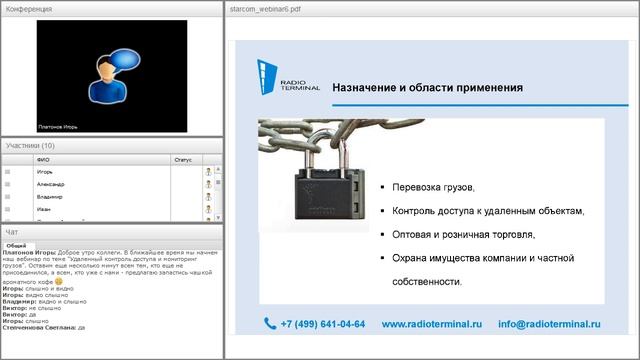Click the participants list scrollbar thumb
This screenshot has width=640, height=360.
coord(218,182)
